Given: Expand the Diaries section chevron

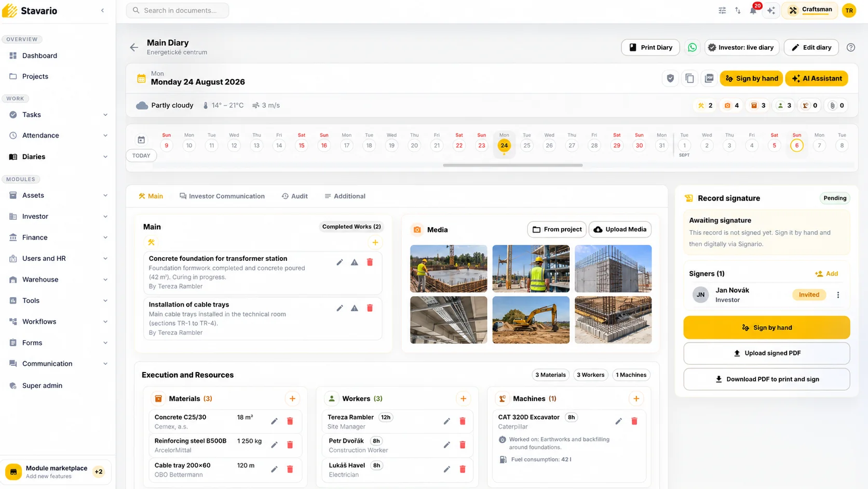Looking at the screenshot, I should 105,157.
